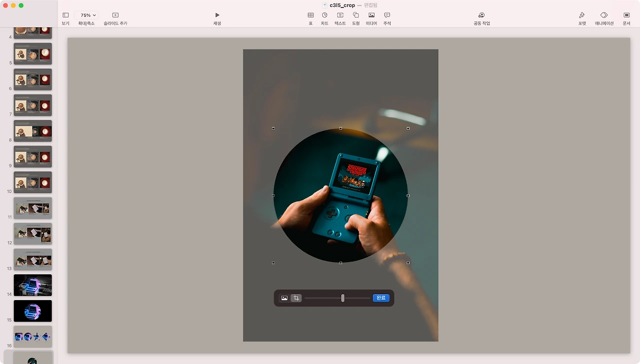Select slide 15 thumbnail
This screenshot has width=640, height=364.
[x=32, y=311]
